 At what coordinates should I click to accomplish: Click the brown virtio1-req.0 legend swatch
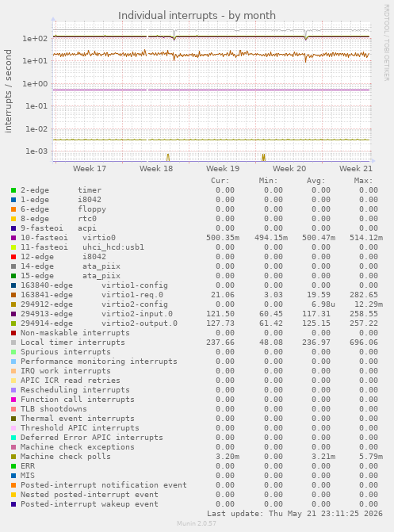pyautogui.click(x=13, y=295)
